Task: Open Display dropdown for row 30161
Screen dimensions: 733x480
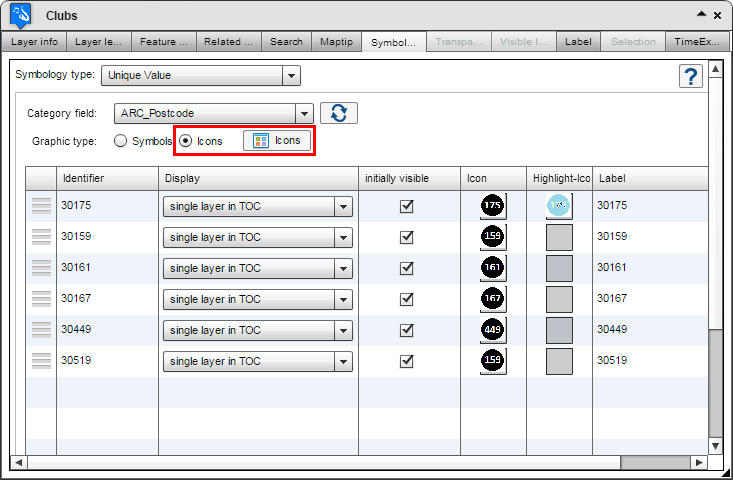Action: click(x=258, y=268)
